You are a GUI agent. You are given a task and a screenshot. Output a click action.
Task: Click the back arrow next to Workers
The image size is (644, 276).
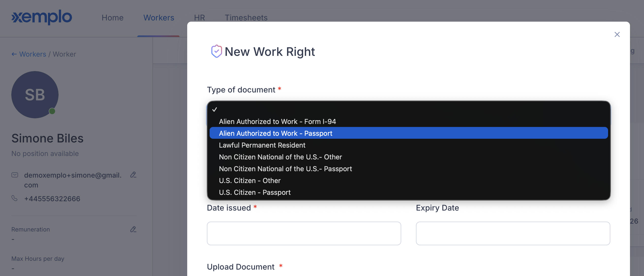pos(14,54)
